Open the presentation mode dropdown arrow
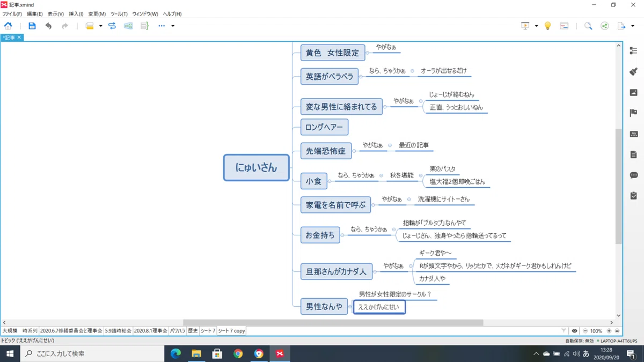644x362 pixels. pyautogui.click(x=536, y=26)
